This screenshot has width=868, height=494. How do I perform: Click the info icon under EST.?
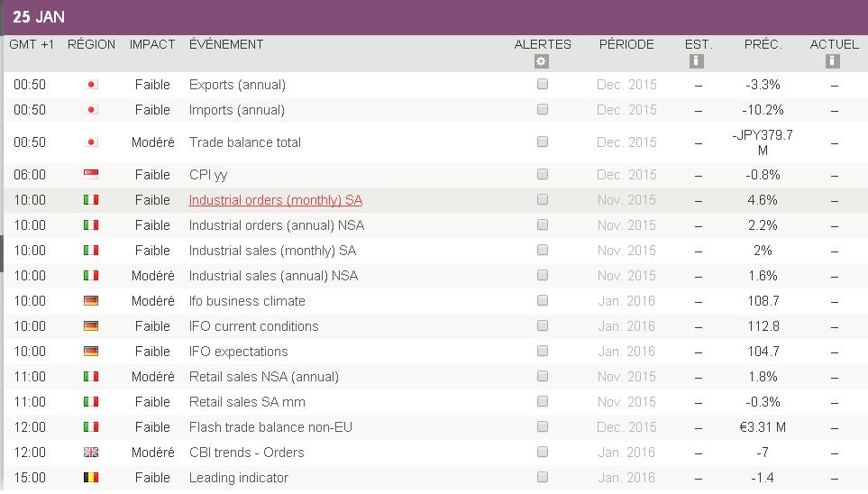tap(696, 61)
